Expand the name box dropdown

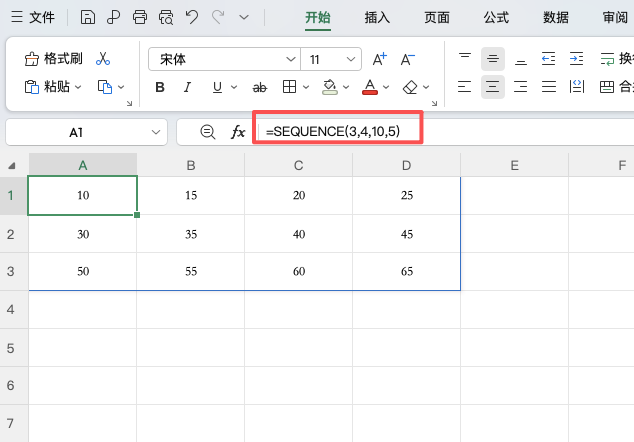tap(156, 132)
